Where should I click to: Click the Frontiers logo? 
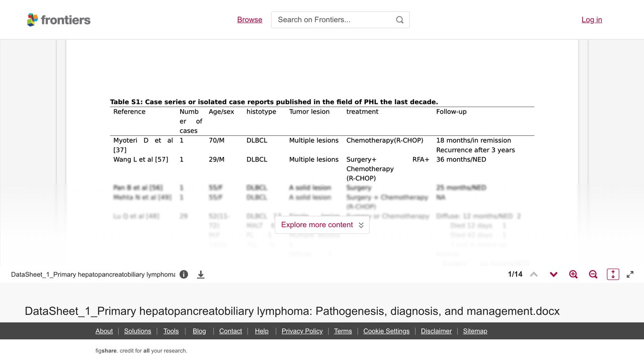click(59, 20)
